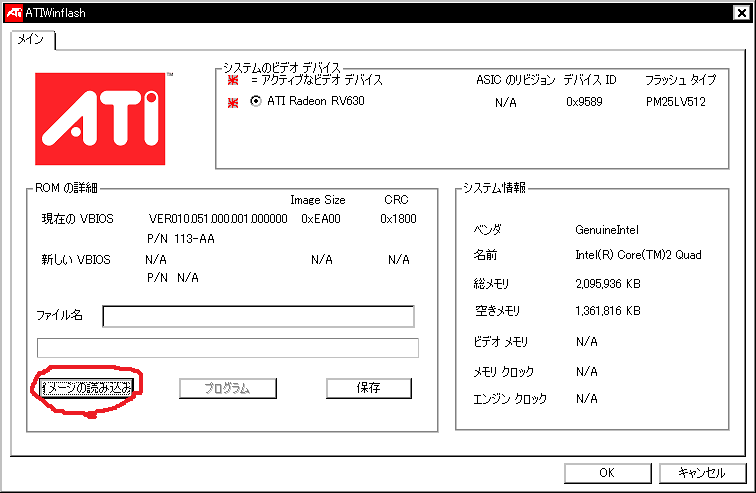Click the CPU name Intel(R) Core(TM)2 Quad
This screenshot has height=493, width=756.
(x=638, y=254)
